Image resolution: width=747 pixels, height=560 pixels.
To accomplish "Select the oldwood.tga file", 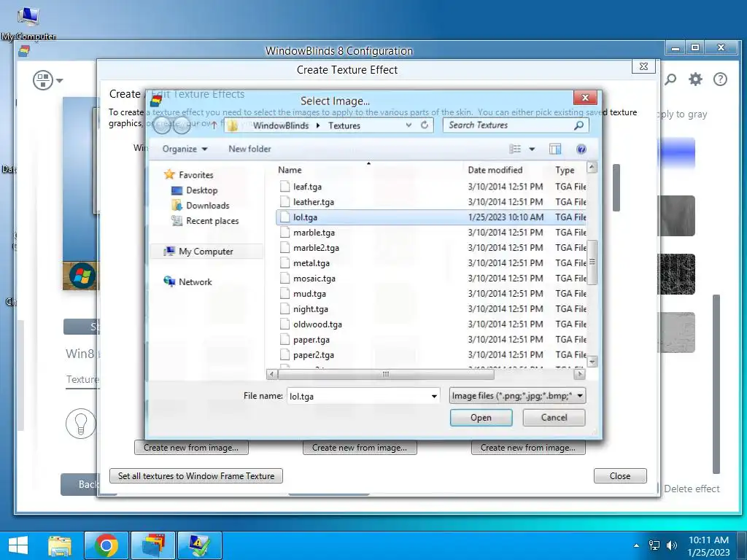I will 317,324.
